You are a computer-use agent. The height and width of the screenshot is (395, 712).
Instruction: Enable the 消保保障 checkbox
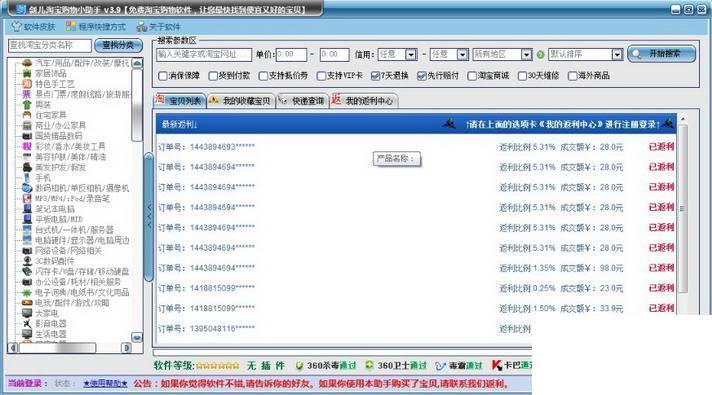[163, 76]
